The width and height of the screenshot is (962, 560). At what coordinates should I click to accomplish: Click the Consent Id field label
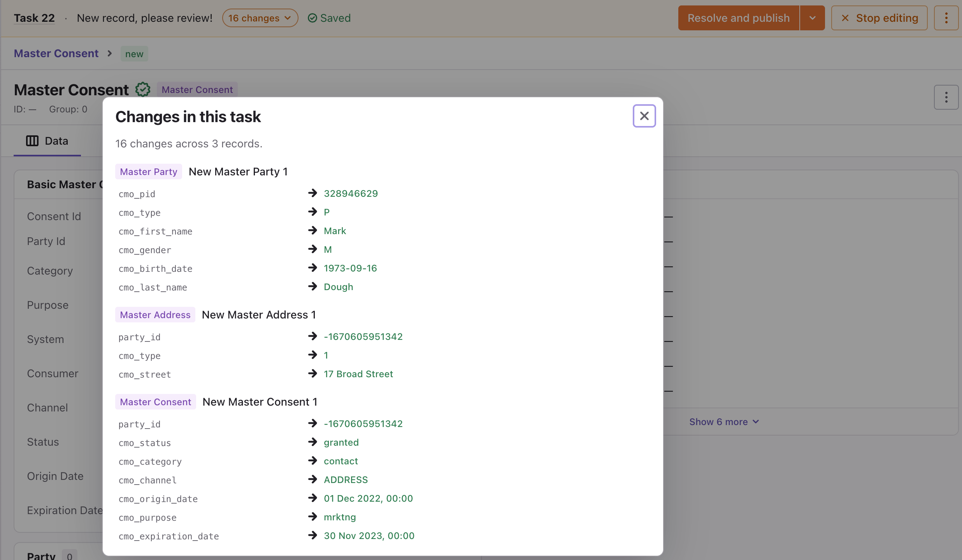pos(54,216)
